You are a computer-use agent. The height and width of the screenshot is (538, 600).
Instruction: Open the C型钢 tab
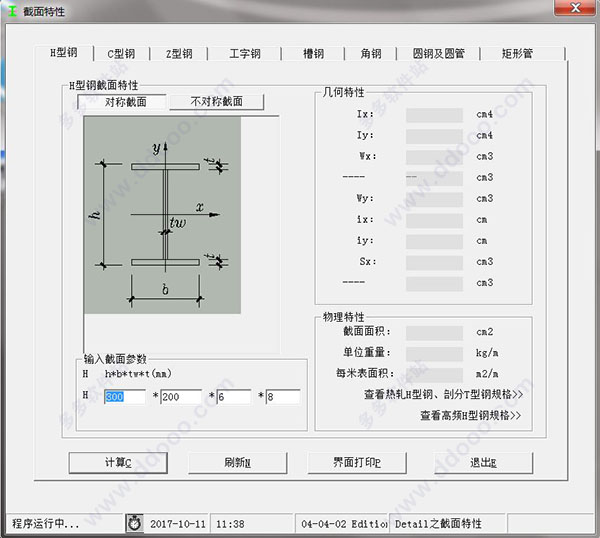pyautogui.click(x=121, y=54)
